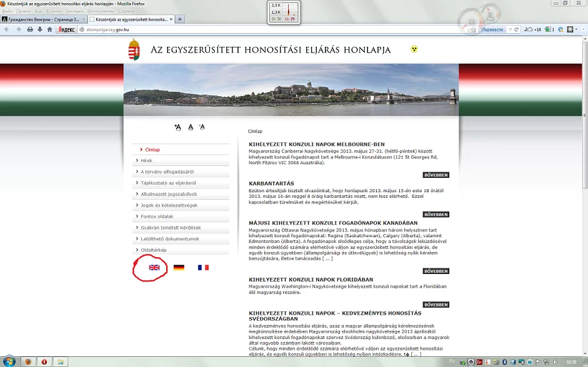The image size is (588, 367).
Task: Increase font size with the A+ icon
Action: pos(177,127)
